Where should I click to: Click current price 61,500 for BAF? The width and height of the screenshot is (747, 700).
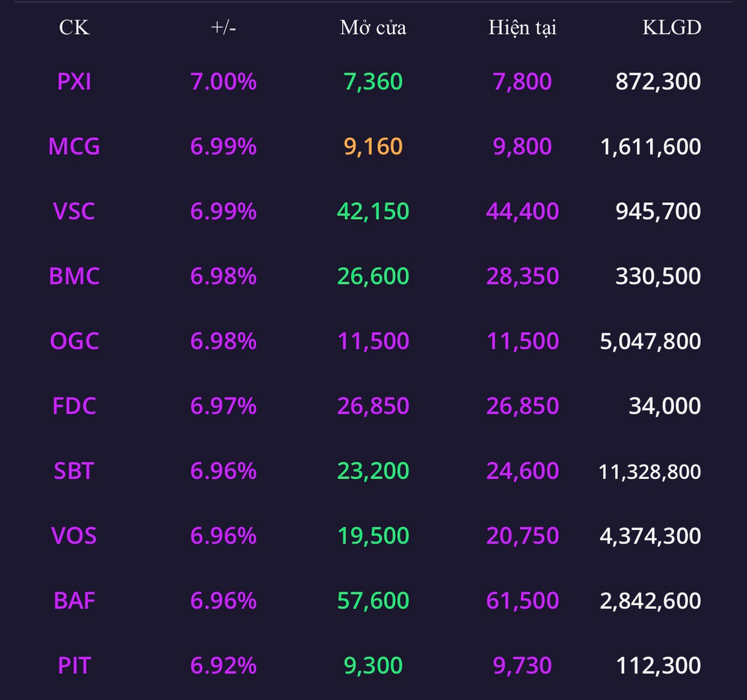(x=523, y=600)
